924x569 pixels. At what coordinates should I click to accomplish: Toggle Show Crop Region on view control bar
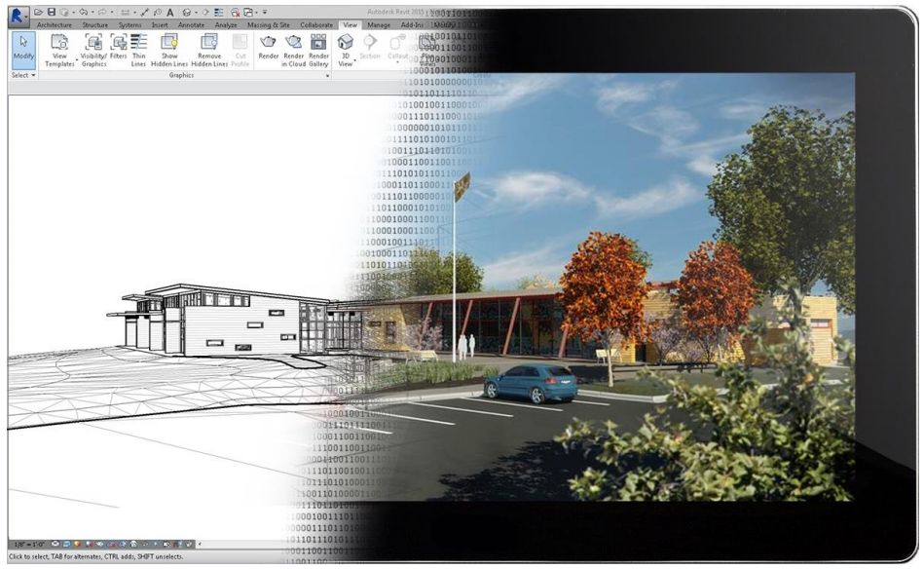(123, 545)
